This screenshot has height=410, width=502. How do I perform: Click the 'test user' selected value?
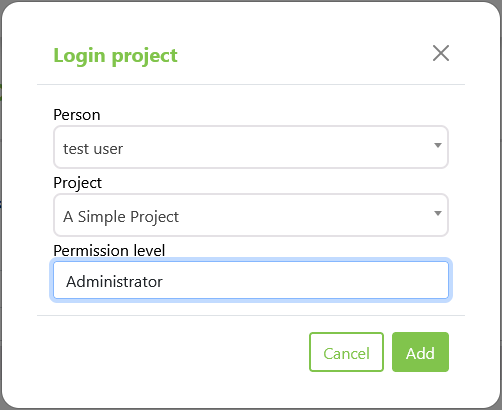click(93, 149)
